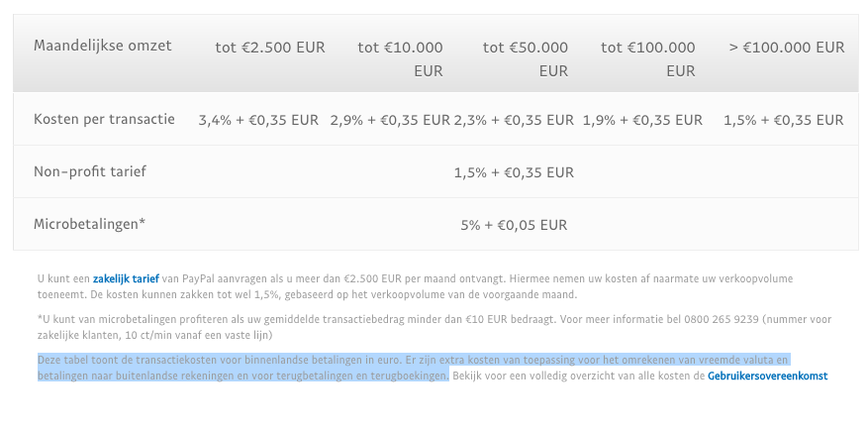Click the last Kosten per transactie rate cell
This screenshot has width=868, height=430.
point(783,120)
